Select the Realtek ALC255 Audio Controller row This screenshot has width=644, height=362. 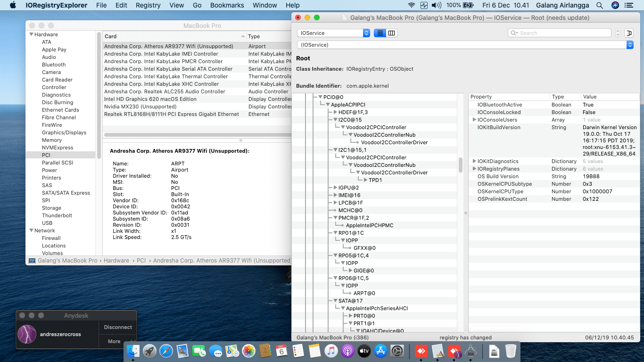(x=197, y=91)
